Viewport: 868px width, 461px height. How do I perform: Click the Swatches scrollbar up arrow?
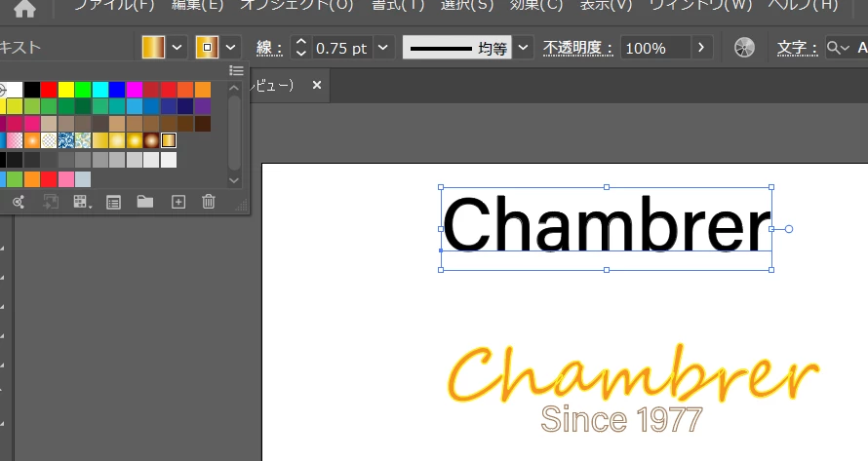click(x=234, y=88)
